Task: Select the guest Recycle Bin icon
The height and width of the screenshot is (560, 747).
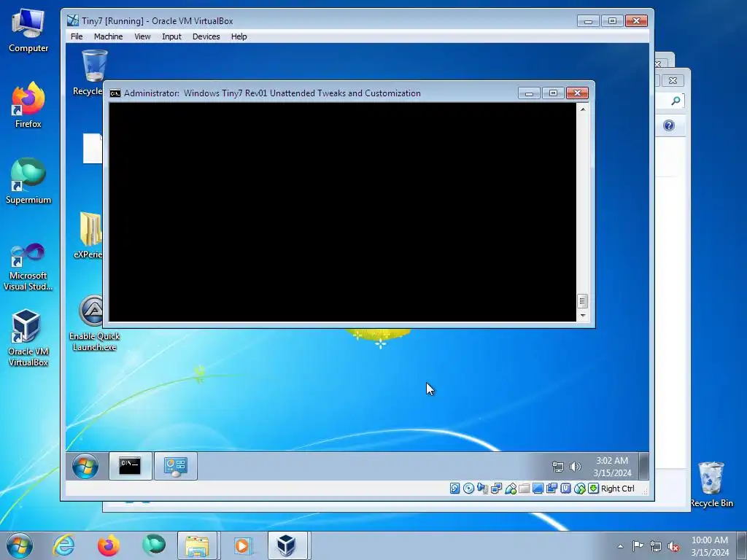Action: click(x=90, y=72)
